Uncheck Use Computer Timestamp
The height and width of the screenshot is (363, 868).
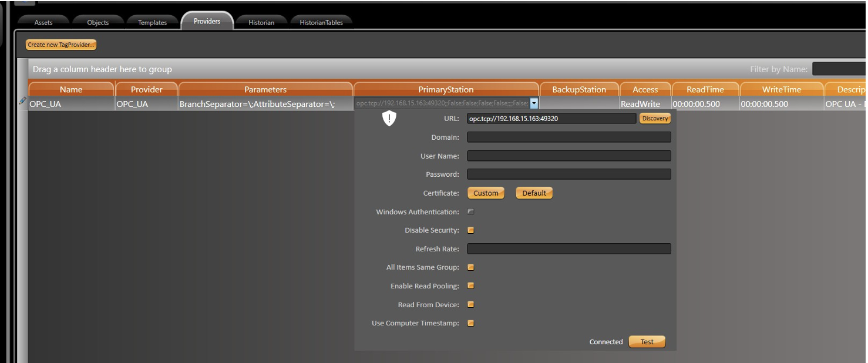[x=470, y=324]
